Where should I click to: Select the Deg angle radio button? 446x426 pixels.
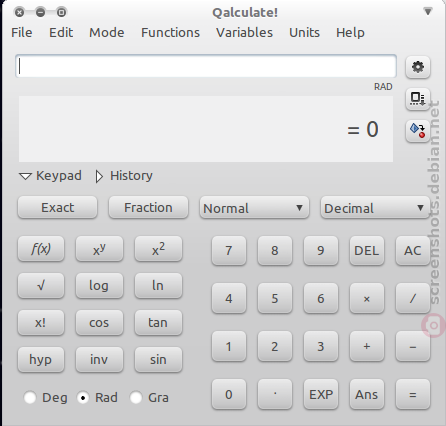[x=30, y=397]
